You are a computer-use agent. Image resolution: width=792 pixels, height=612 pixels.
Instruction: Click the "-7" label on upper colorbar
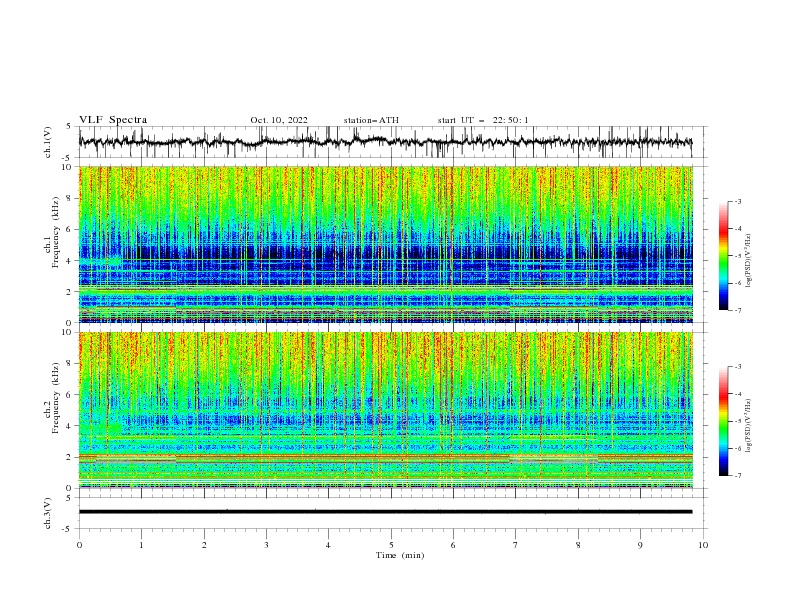pyautogui.click(x=737, y=310)
